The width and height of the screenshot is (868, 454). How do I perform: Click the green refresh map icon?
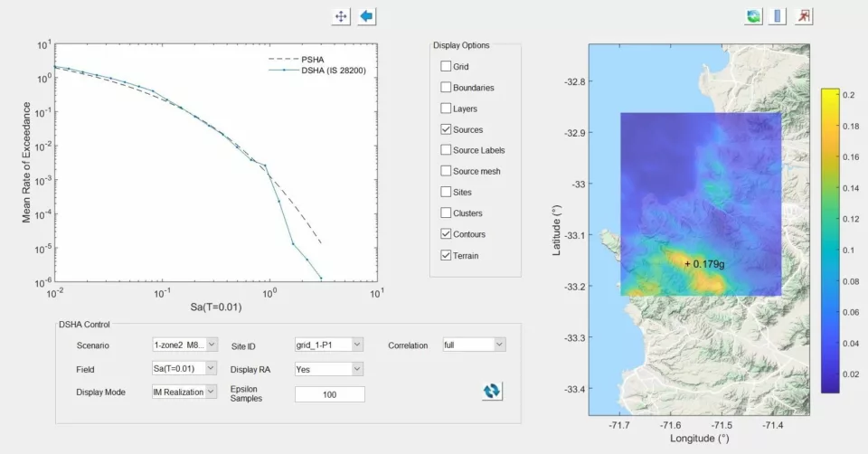click(x=752, y=16)
